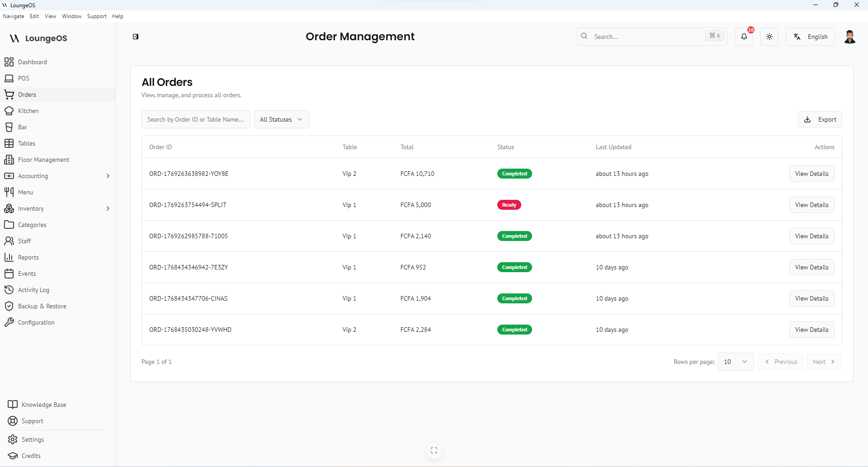Open Backup & Restore shield icon
Viewport: 868px width, 467px height.
click(9, 306)
